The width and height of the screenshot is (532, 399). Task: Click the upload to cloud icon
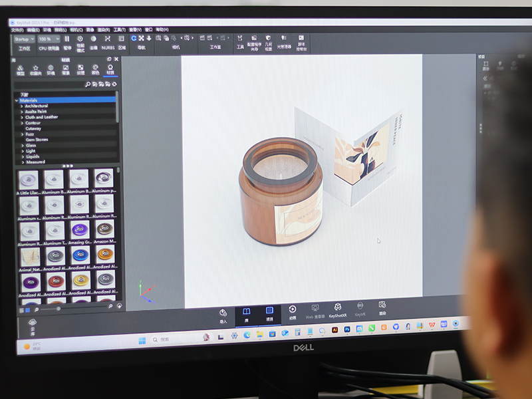click(x=120, y=306)
